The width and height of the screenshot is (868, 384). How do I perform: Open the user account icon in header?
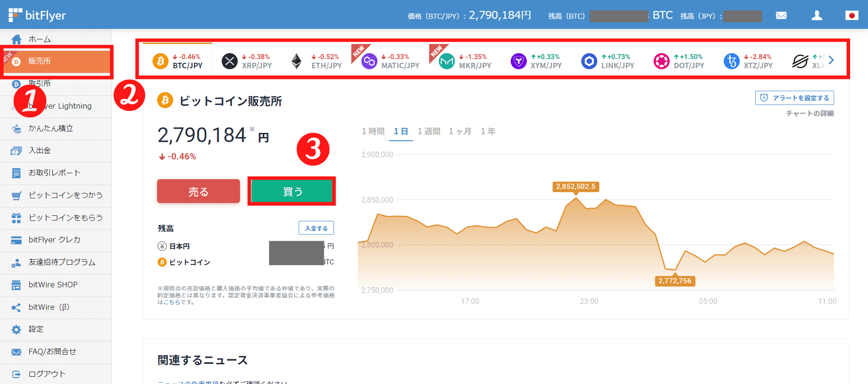coord(817,16)
